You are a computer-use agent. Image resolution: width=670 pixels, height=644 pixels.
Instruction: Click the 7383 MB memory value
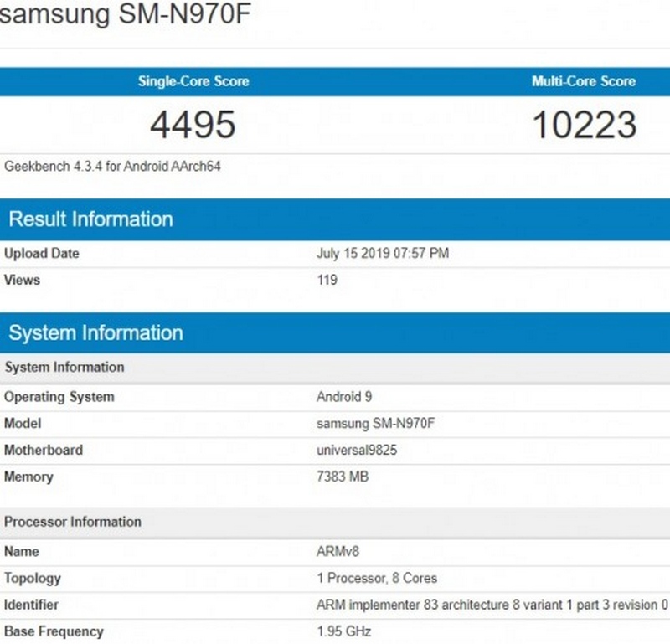point(343,477)
